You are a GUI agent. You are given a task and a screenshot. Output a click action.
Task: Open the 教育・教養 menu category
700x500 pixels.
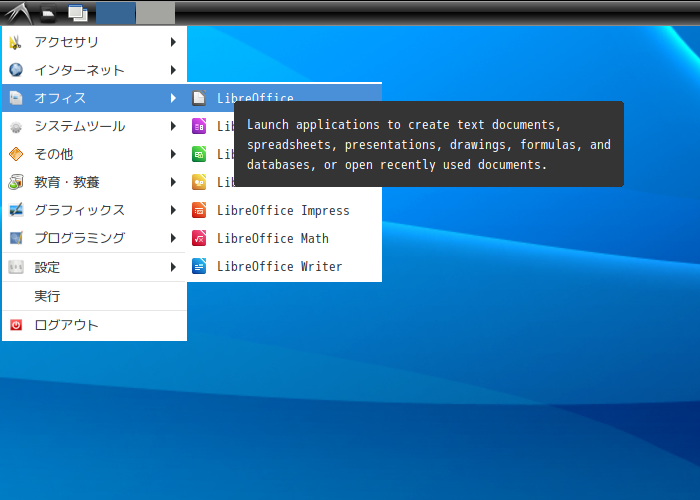[67, 182]
